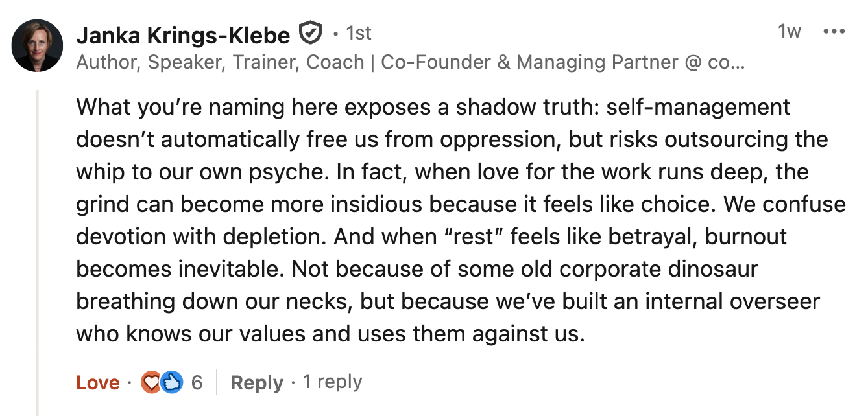The height and width of the screenshot is (416, 868).
Task: Click the verified badge next to Janka's name
Action: pos(311,33)
